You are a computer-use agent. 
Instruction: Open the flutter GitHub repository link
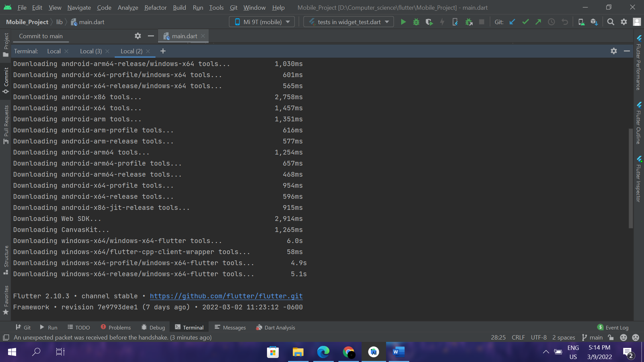click(x=226, y=296)
